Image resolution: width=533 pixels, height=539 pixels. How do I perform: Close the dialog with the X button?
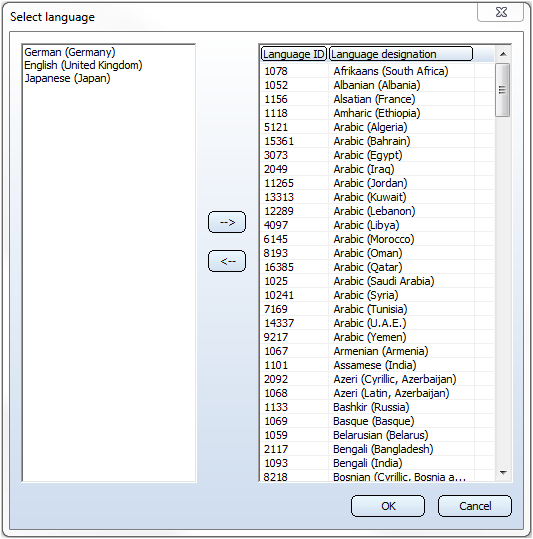(x=501, y=12)
